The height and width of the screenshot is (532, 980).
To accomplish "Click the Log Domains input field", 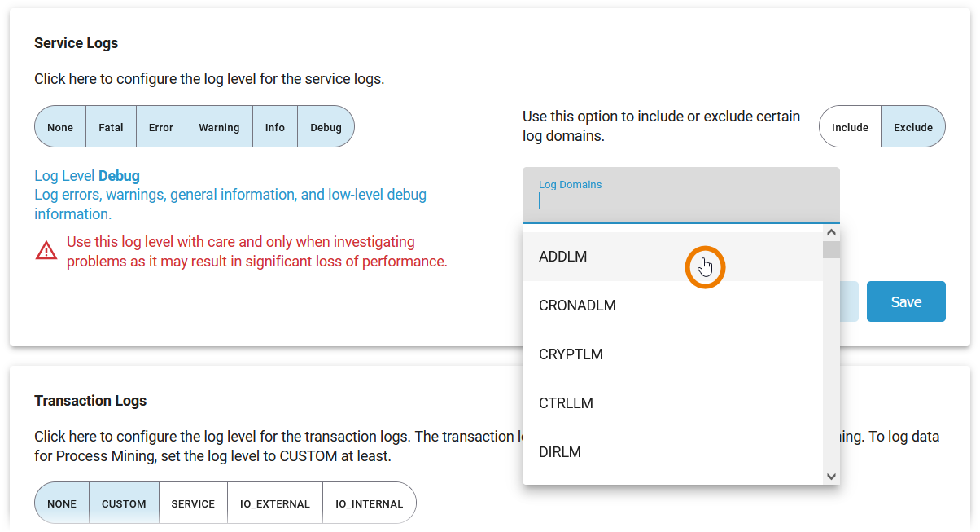I will tap(680, 201).
